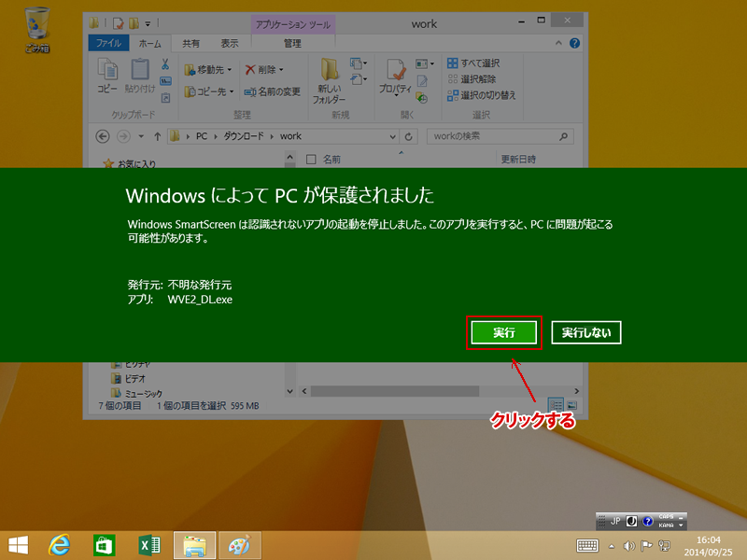This screenshot has width=747, height=560.
Task: Open the コピー先 dropdown
Action: [208, 91]
